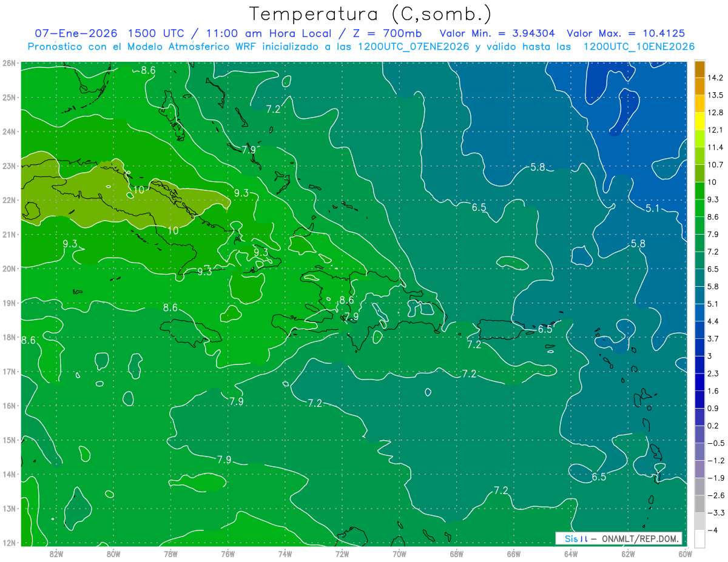The width and height of the screenshot is (728, 562).
Task: Click the "26N" latitude axis label
Action: pos(8,63)
